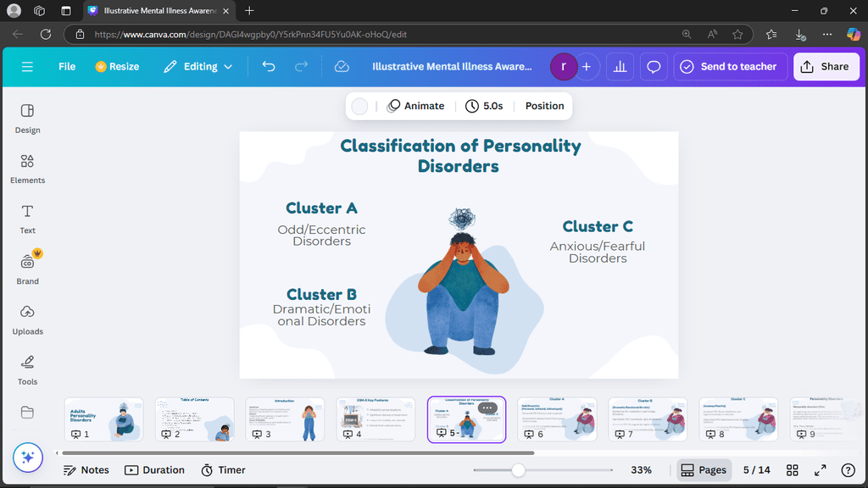868x488 pixels.
Task: Click the page thumbnails horizontal scrollbar
Action: pos(298,452)
